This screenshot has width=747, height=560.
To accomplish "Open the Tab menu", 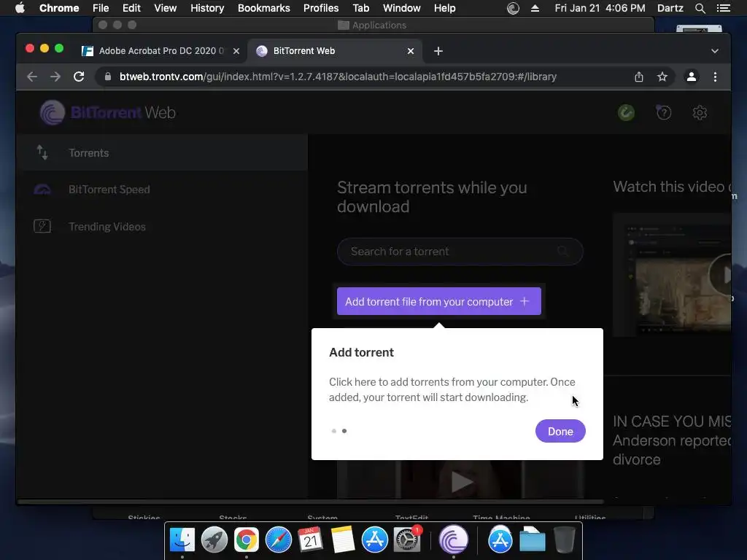I will coord(360,8).
